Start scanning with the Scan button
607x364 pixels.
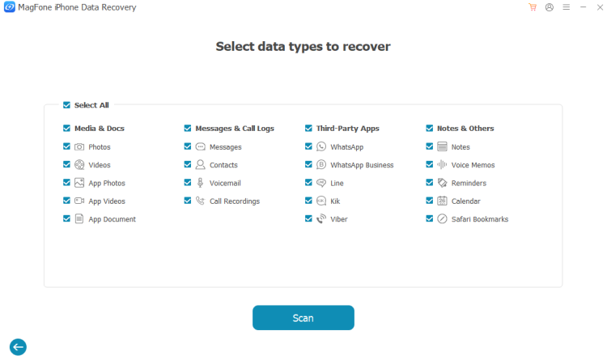303,318
